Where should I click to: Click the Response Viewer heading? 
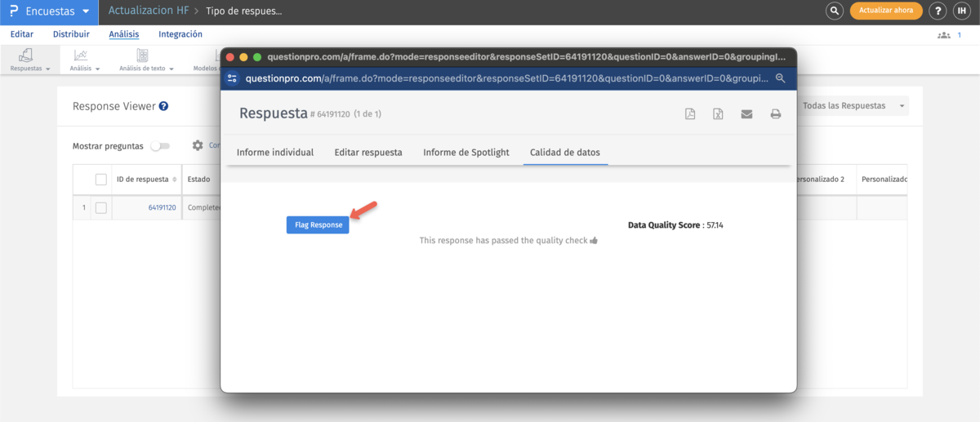pos(114,106)
